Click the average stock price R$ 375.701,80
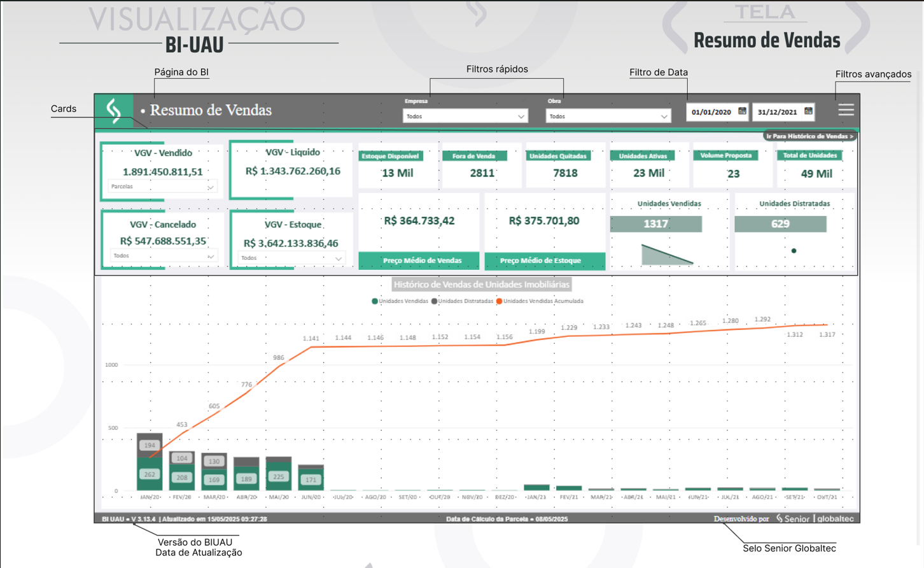This screenshot has height=568, width=924. point(544,221)
